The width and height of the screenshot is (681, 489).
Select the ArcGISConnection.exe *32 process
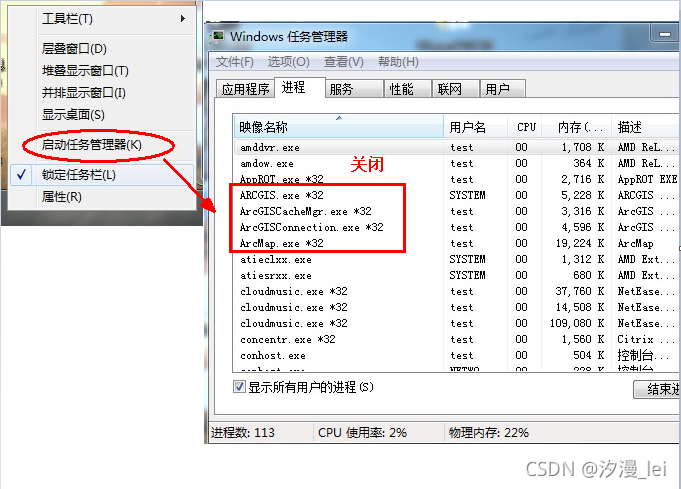click(456, 227)
